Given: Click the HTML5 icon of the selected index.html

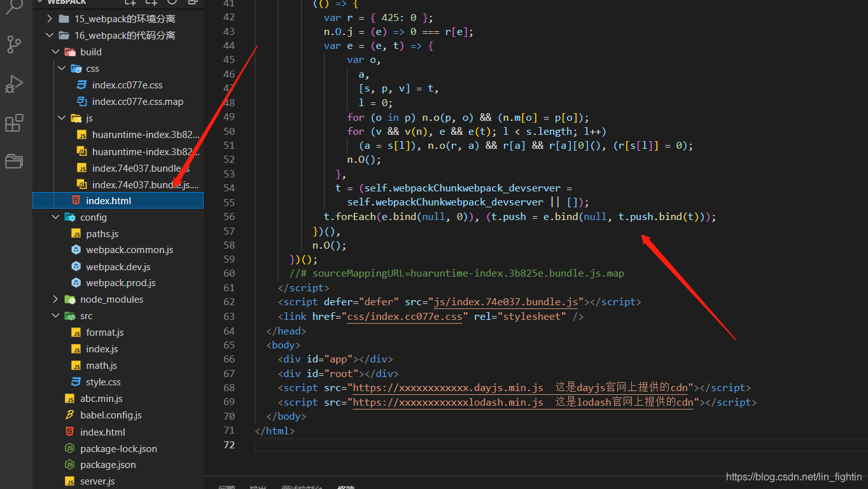Looking at the screenshot, I should click(x=76, y=201).
